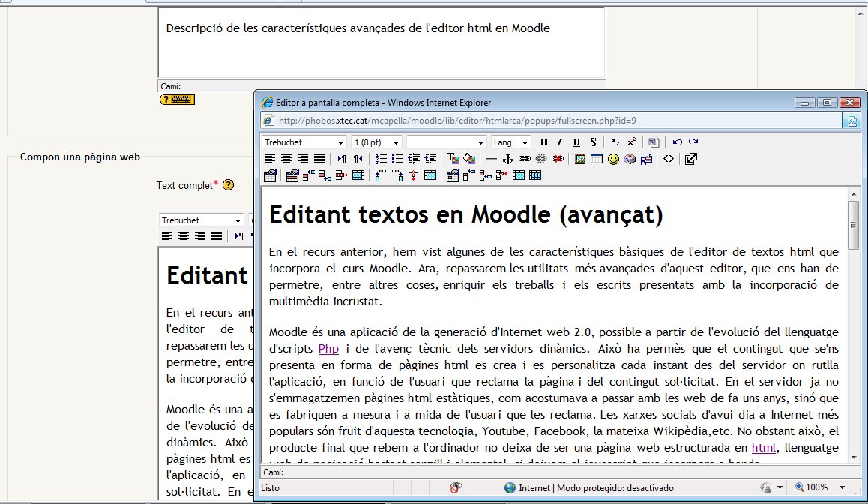Click the clean Word HTML icon
The image size is (868, 504).
(653, 142)
